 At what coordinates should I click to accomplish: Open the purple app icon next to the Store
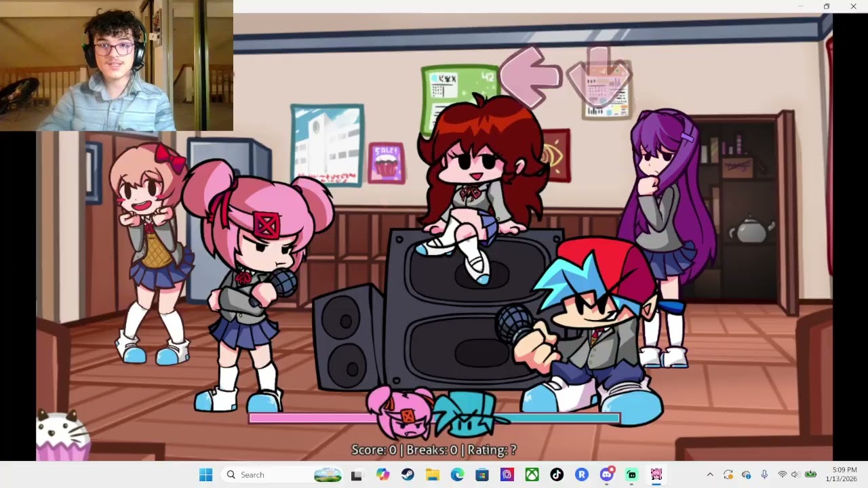(x=507, y=475)
